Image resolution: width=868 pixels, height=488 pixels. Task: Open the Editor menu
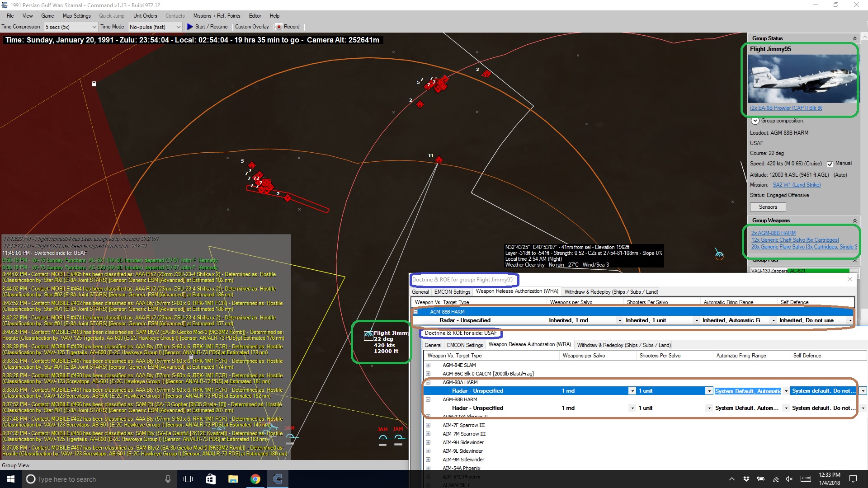(255, 16)
